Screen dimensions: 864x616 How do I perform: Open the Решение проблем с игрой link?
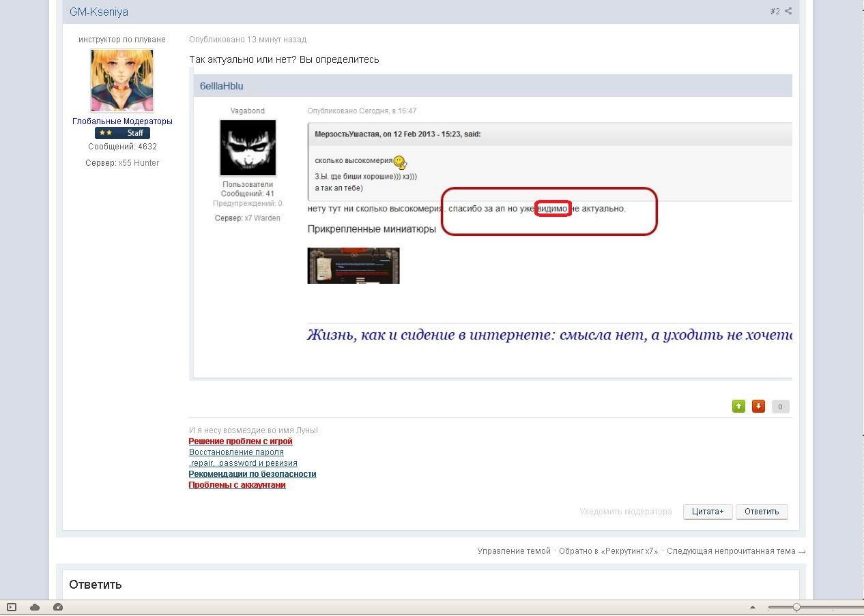pos(240,441)
